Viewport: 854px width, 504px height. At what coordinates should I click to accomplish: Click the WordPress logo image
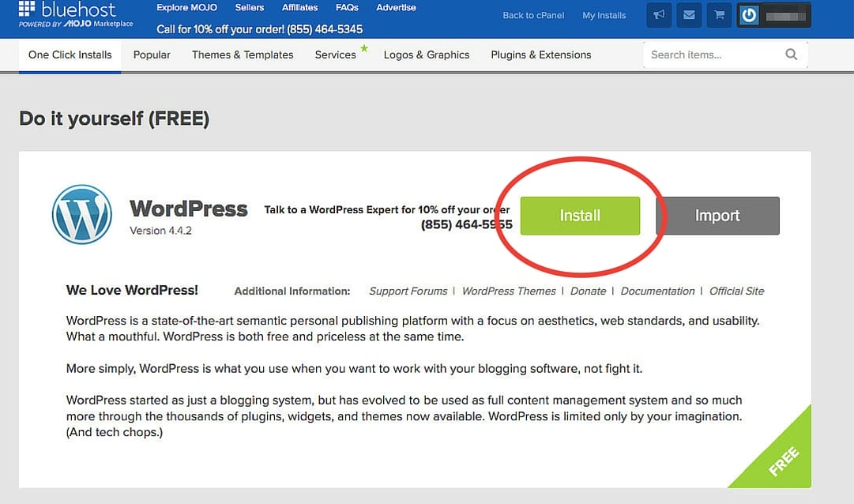82,214
